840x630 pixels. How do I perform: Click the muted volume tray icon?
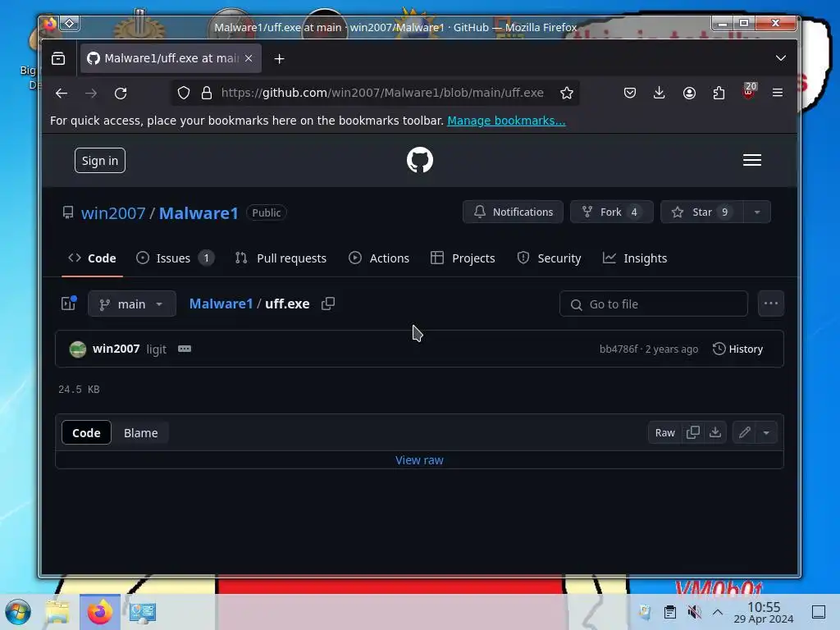point(694,612)
